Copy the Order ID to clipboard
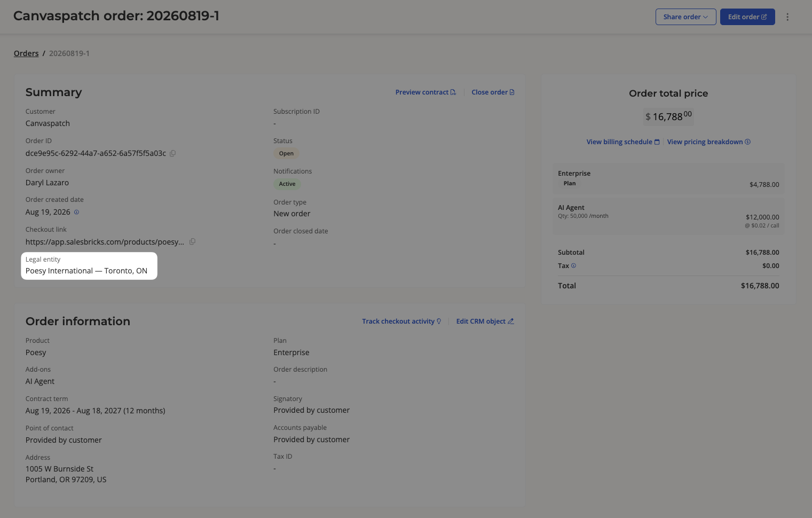The height and width of the screenshot is (518, 812). coord(173,153)
